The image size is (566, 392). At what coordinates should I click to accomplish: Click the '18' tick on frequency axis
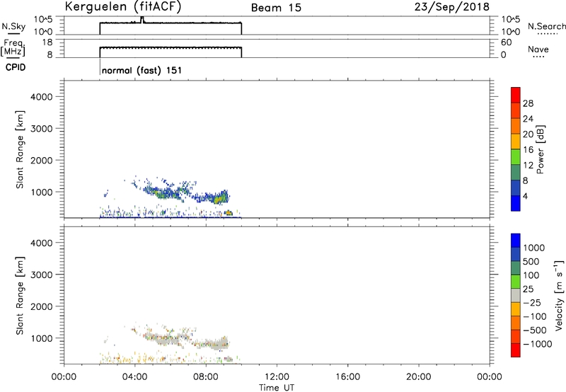pos(47,42)
